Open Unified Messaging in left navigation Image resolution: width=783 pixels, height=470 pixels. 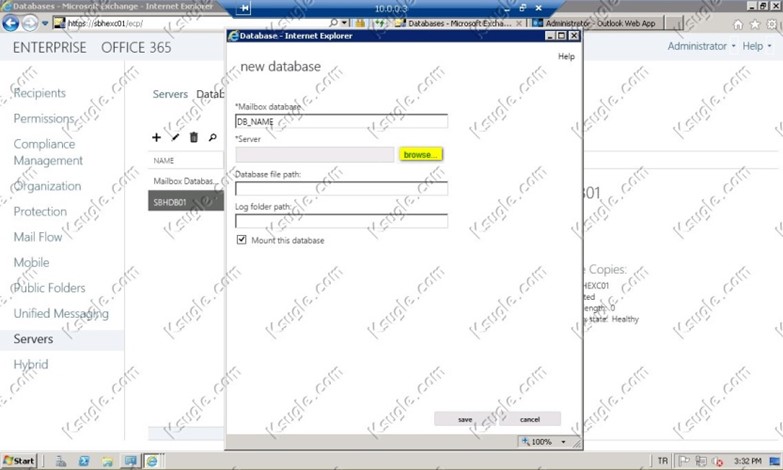coord(61,313)
